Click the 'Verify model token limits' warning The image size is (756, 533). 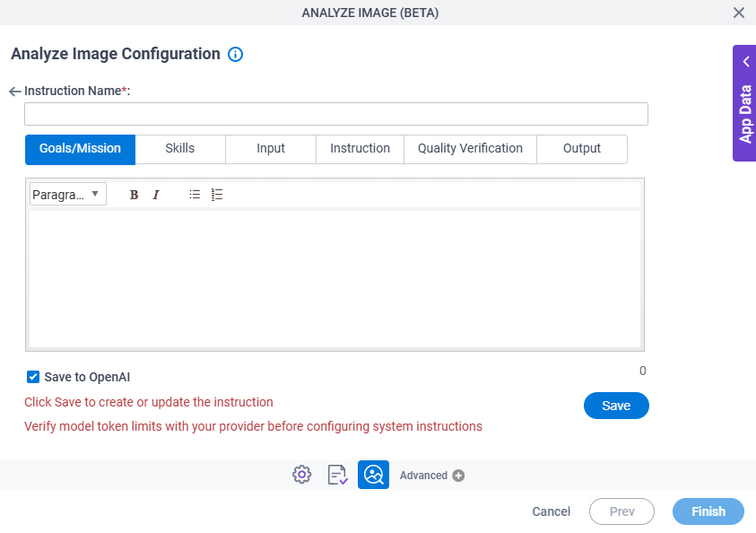[x=253, y=426]
